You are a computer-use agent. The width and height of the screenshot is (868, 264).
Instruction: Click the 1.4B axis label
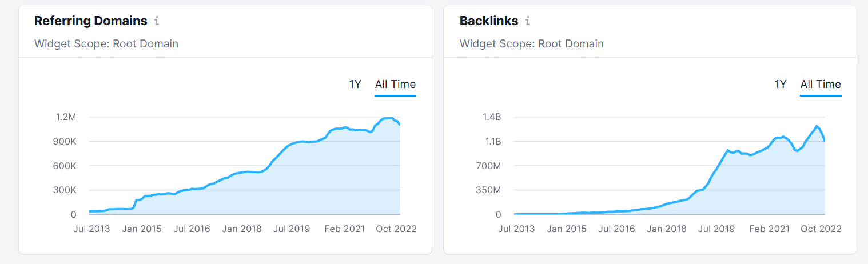coord(491,117)
